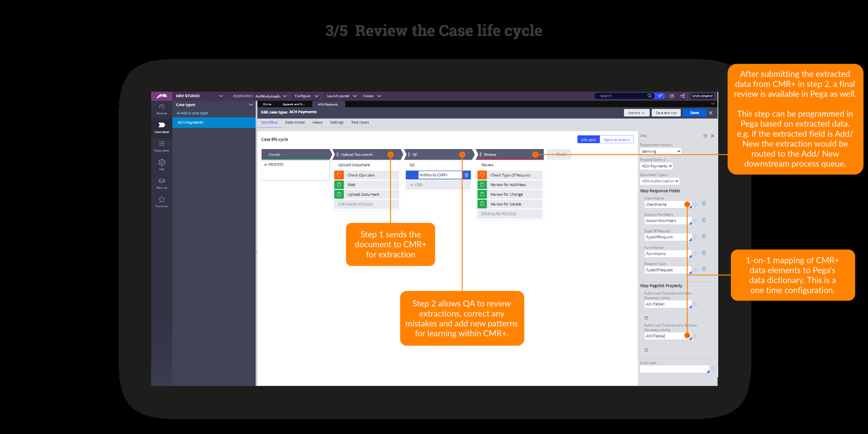
Task: Open App explorer in the left sidebar
Action: click(162, 164)
